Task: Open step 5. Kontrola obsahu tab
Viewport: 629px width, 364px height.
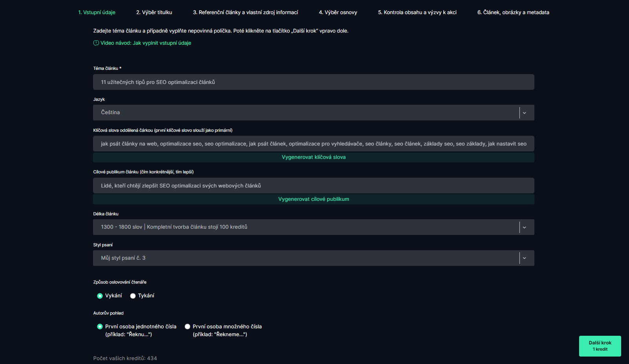Action: click(x=417, y=13)
